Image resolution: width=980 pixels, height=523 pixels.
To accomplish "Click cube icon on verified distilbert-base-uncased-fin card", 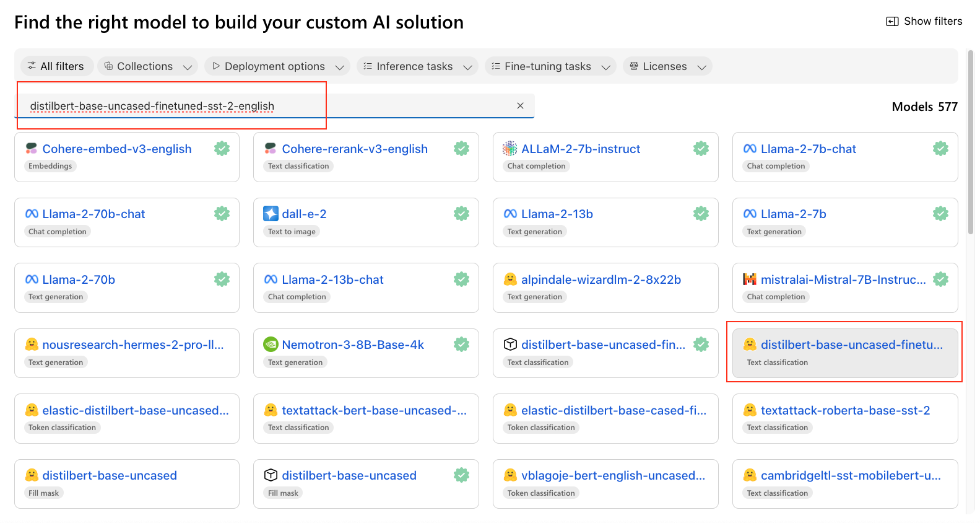I will [x=510, y=345].
